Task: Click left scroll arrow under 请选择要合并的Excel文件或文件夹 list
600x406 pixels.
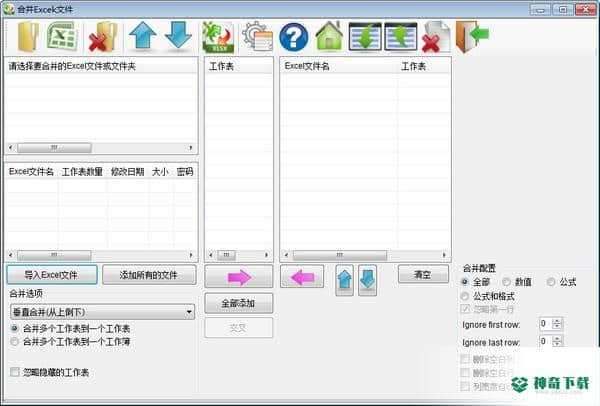Action: [11, 148]
